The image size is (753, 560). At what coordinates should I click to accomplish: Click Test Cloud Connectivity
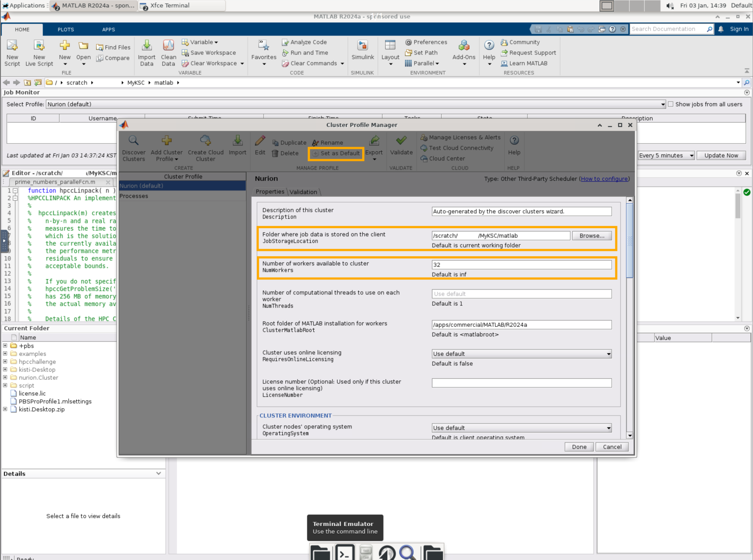coord(457,148)
